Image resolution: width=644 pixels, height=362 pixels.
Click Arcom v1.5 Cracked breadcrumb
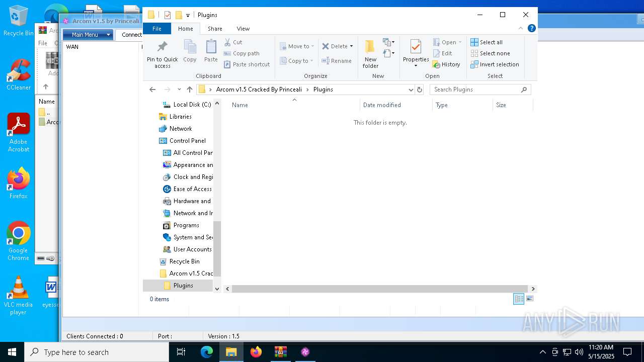point(259,89)
